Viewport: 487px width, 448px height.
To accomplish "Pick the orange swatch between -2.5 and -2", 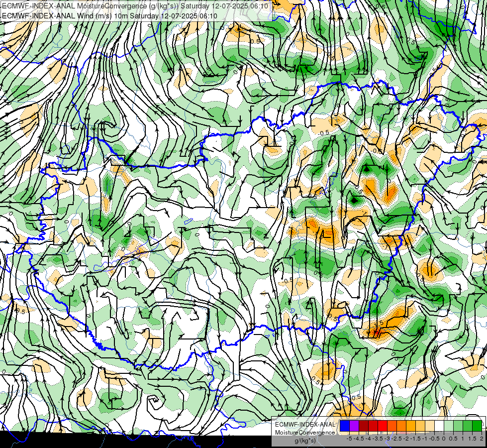I will tap(401, 426).
